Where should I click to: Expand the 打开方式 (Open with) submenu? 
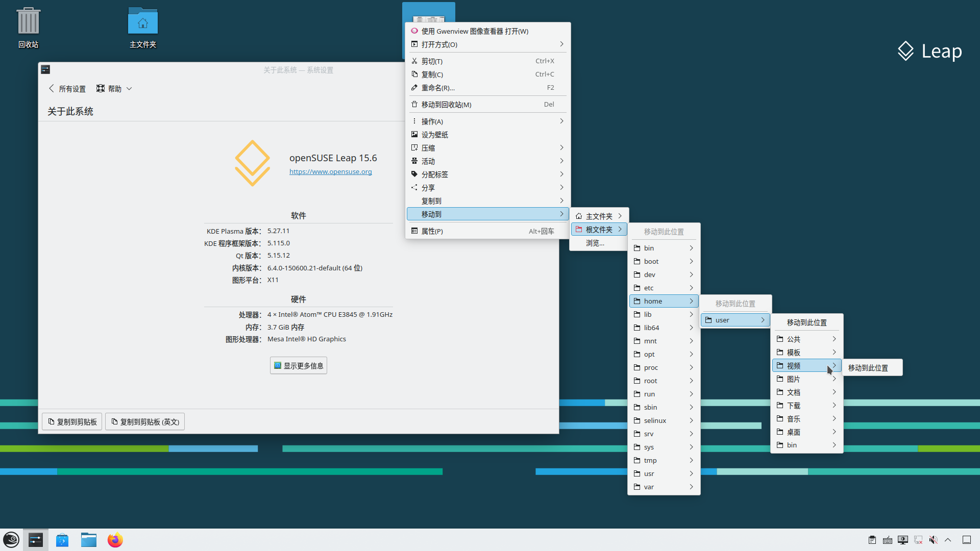[x=488, y=44]
